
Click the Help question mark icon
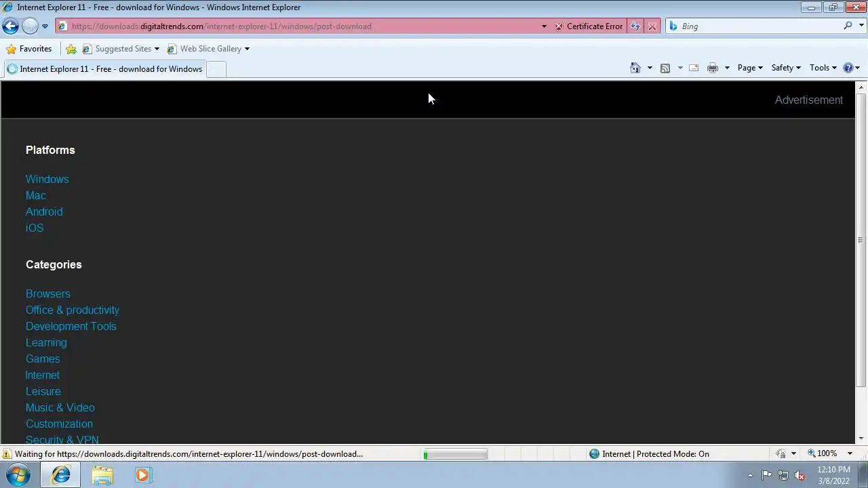pos(848,68)
